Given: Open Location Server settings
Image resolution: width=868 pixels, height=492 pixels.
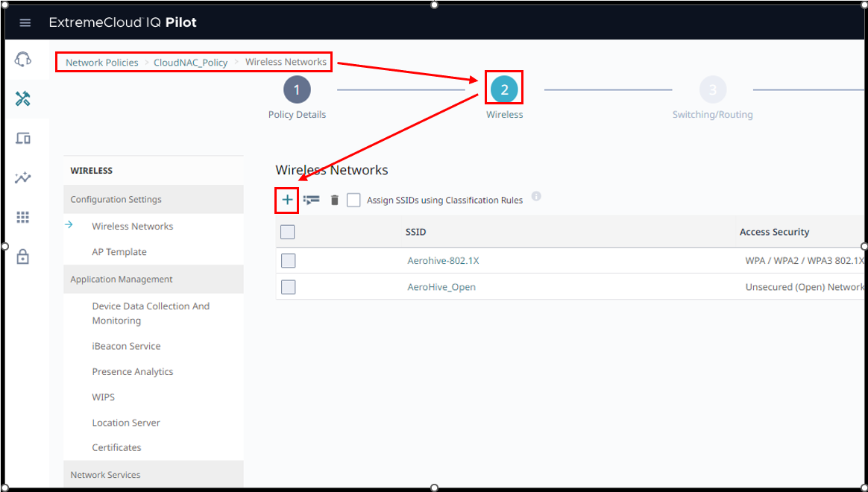Looking at the screenshot, I should [x=126, y=423].
